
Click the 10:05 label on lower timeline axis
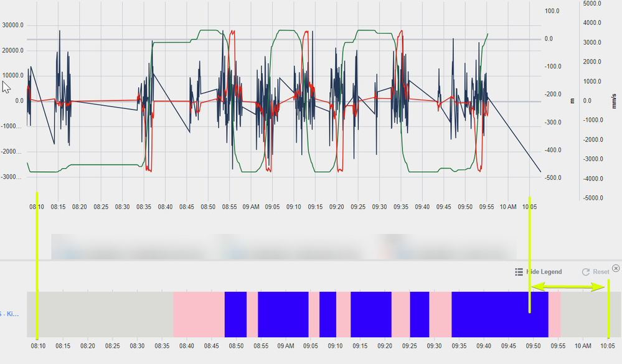(x=607, y=346)
